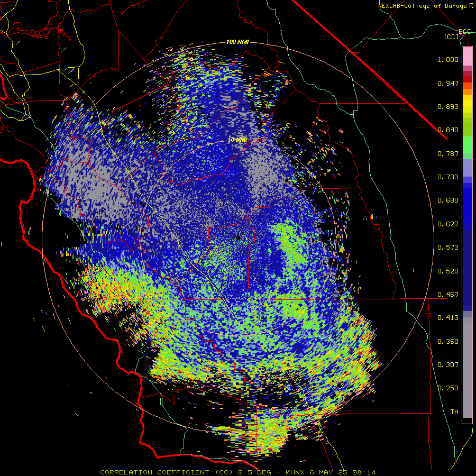Click the 1.000 legend value
The height and width of the screenshot is (476, 476).
click(x=448, y=59)
